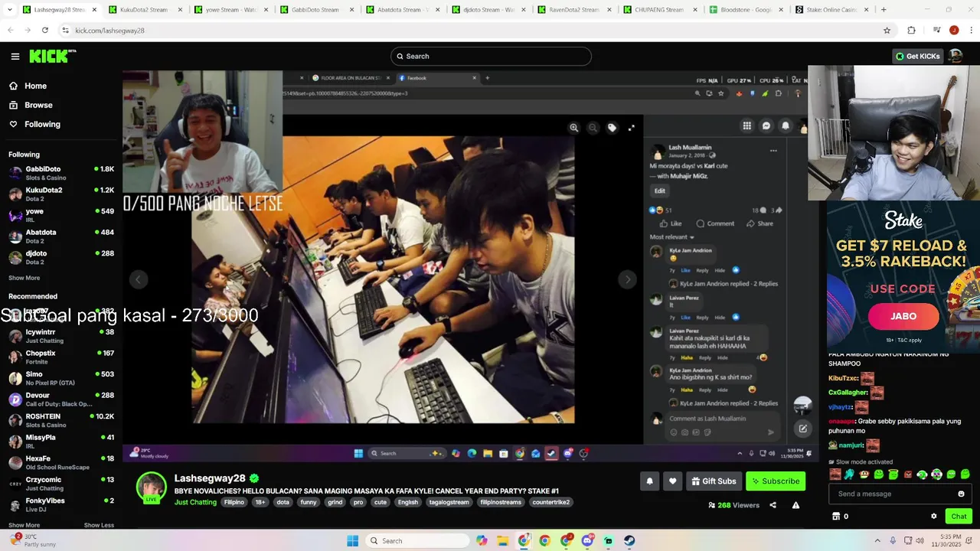Open Lashsegway28 channel avatar
The image size is (980, 551).
(x=151, y=487)
